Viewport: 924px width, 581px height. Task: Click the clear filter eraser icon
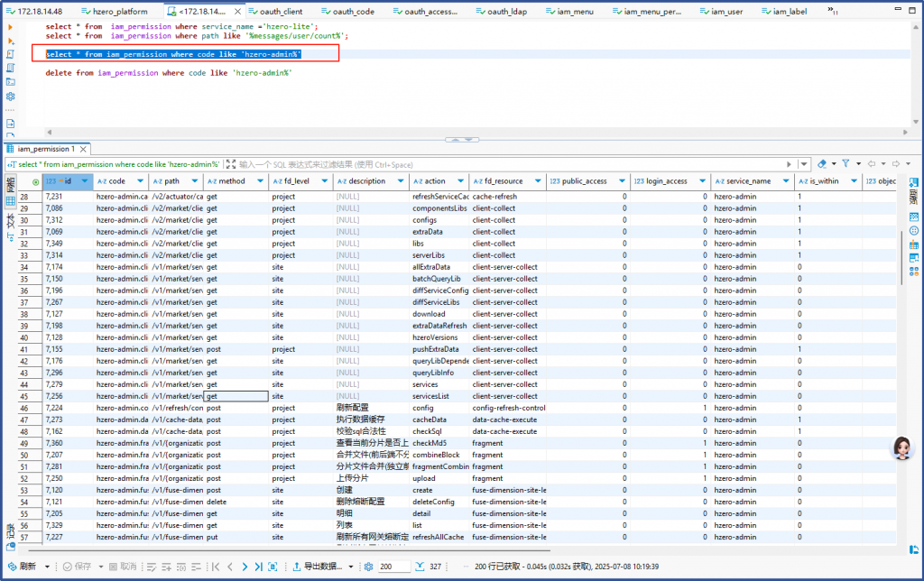point(822,164)
